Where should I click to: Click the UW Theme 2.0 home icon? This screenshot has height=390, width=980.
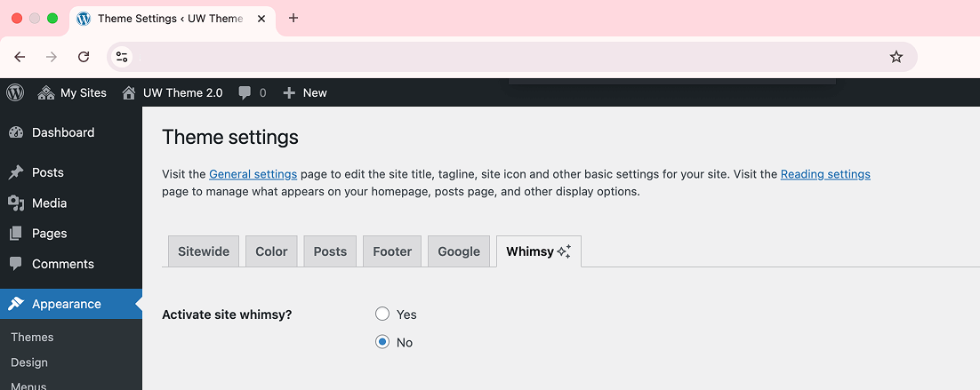(x=129, y=92)
